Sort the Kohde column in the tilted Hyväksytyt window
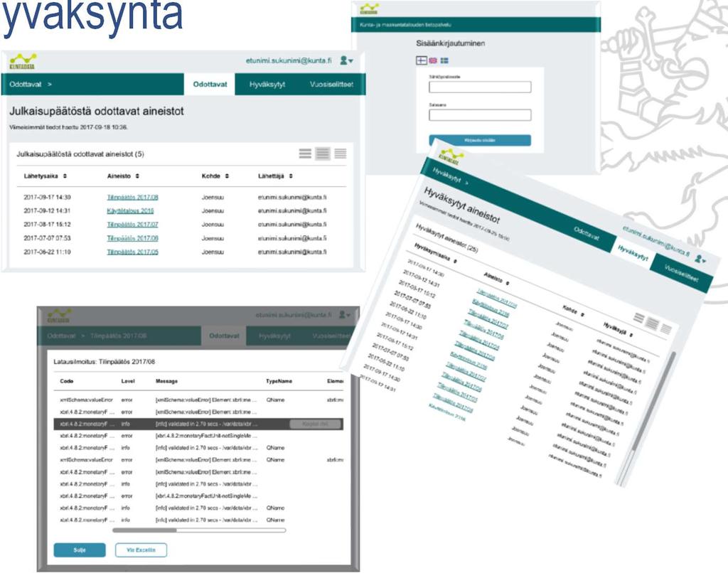Viewport: 728px width, 573px height. (583, 315)
